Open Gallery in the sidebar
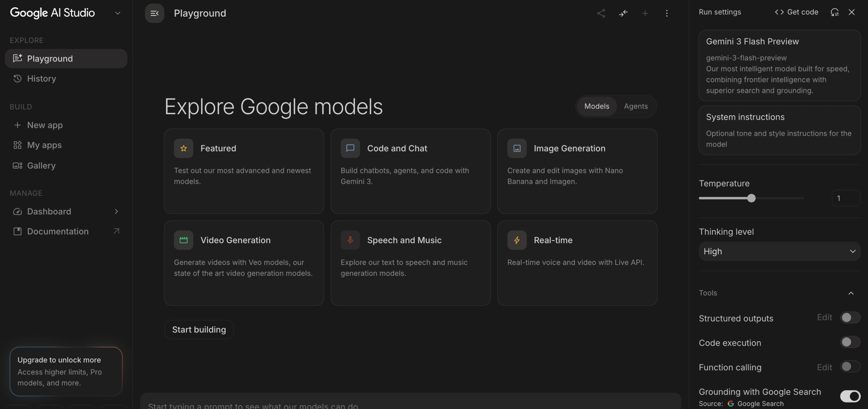Viewport: 868px width, 409px height. coord(66,165)
